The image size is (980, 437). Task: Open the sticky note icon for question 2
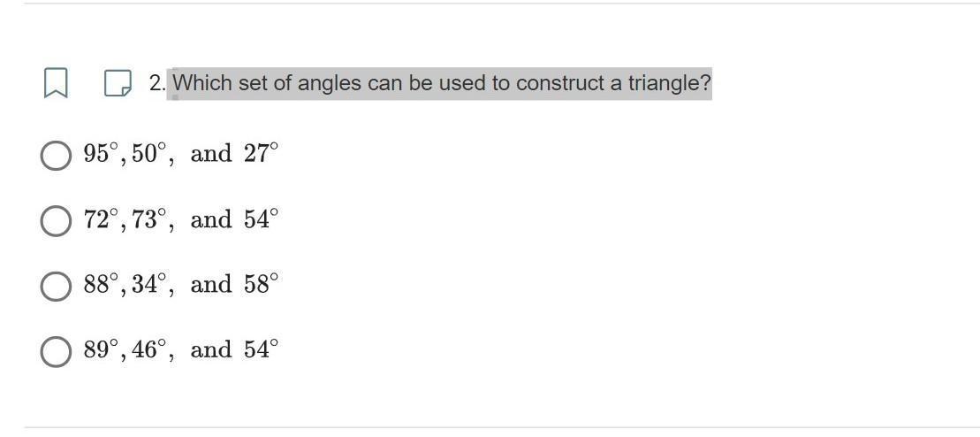(x=118, y=83)
